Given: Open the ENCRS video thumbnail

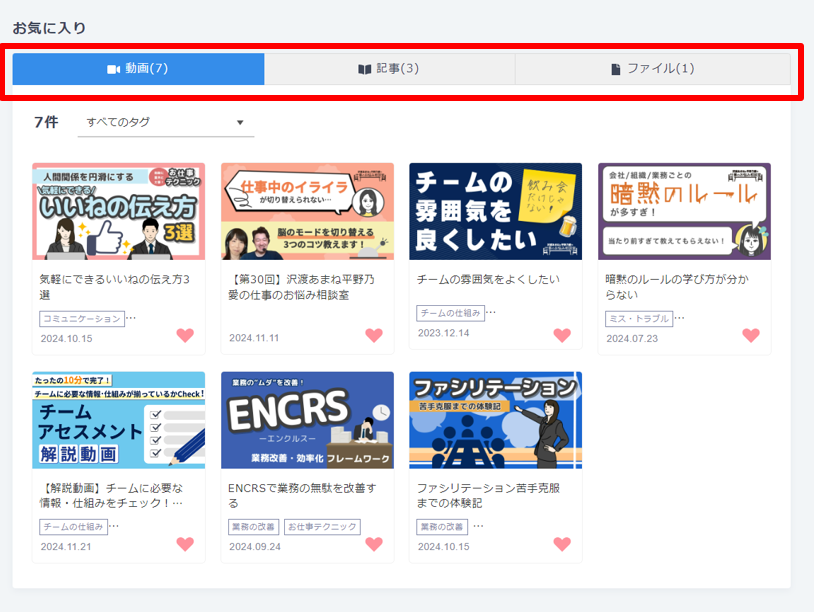Looking at the screenshot, I should 307,420.
